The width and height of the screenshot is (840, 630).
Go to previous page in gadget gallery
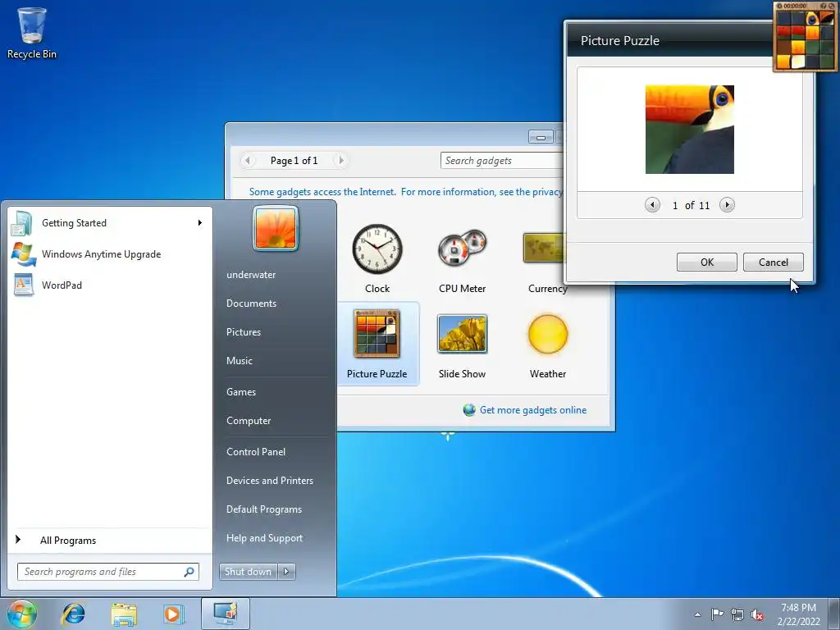point(248,160)
